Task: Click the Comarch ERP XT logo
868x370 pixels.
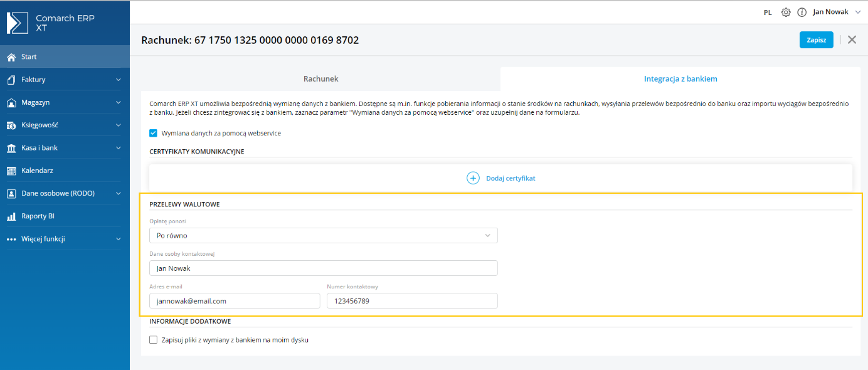Action: (x=18, y=23)
